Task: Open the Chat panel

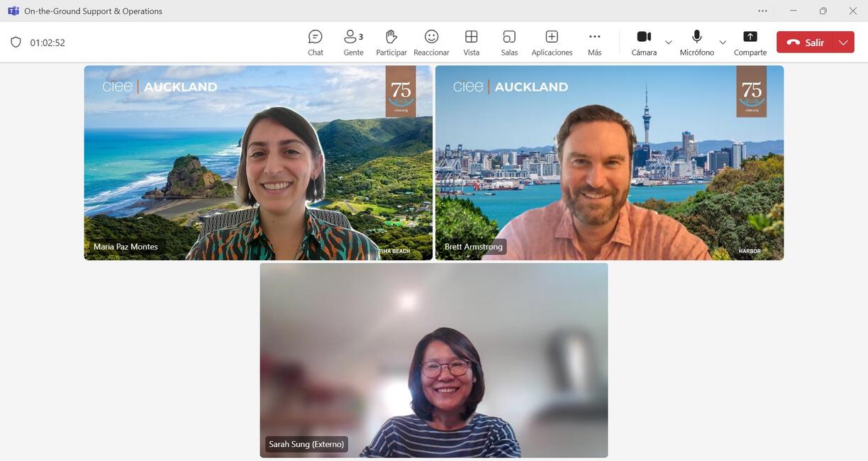Action: coord(316,43)
